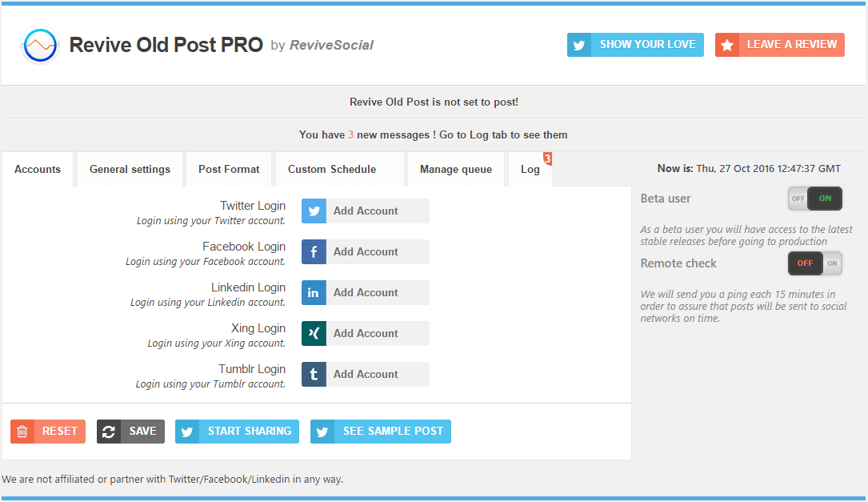Click the Leave a Review button
Screen dimensions: 868x502
click(780, 45)
